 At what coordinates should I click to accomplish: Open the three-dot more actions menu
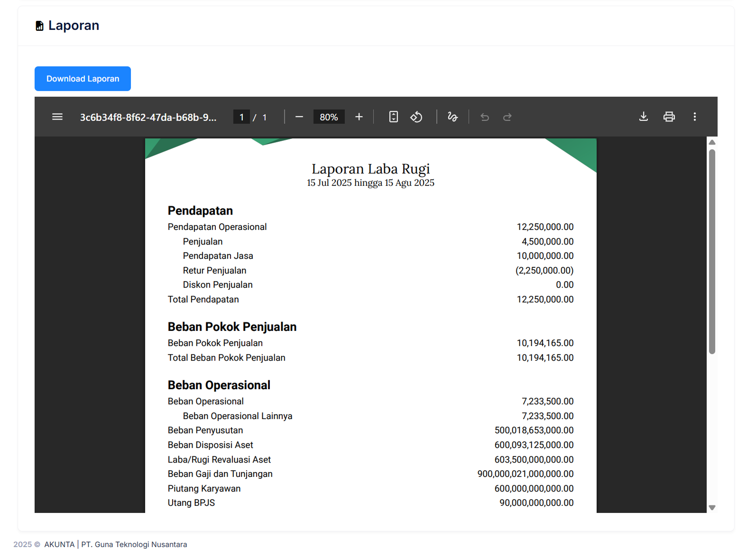[694, 117]
